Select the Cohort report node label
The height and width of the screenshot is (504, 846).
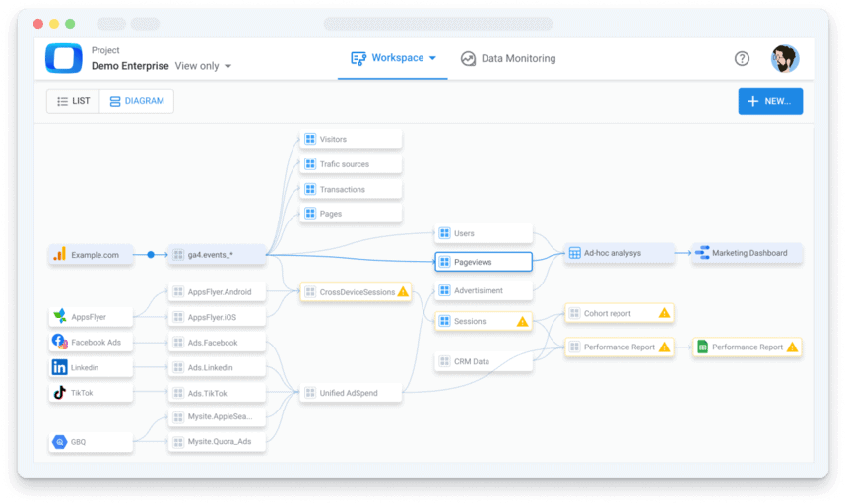(607, 313)
